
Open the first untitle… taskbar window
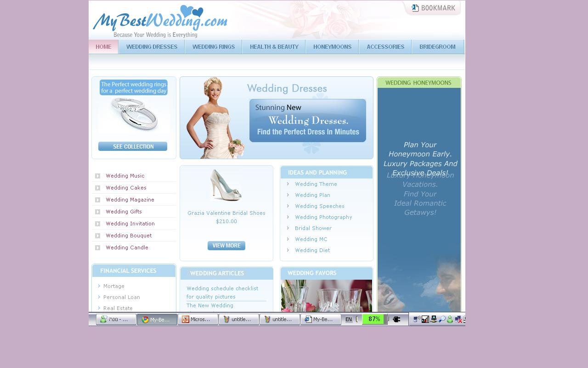(239, 319)
